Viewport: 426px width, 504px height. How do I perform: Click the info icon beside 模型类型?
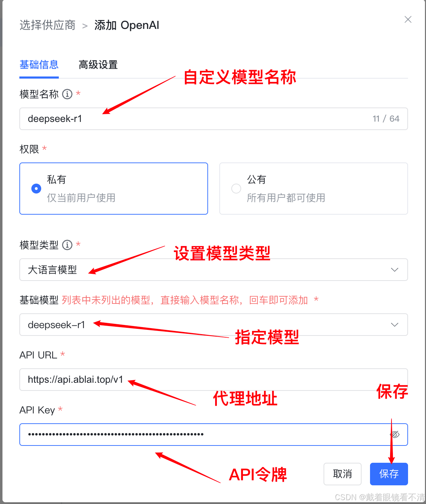point(67,245)
